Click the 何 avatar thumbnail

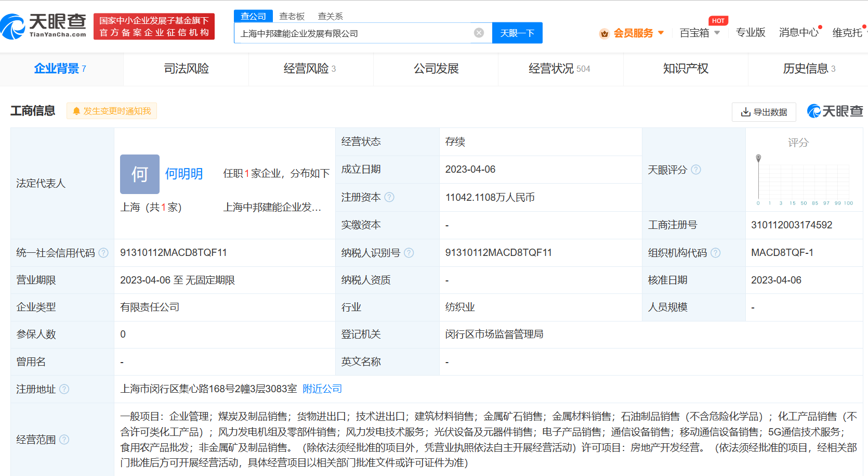click(x=140, y=174)
